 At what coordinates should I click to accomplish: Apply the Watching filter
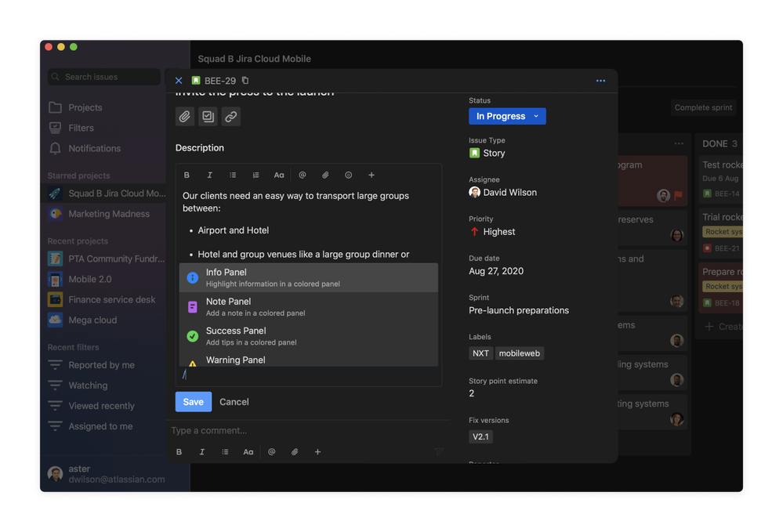click(x=78, y=385)
